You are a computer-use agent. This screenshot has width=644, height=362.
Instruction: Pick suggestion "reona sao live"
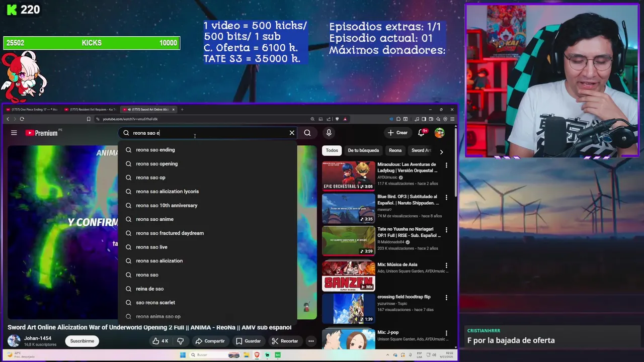207,247
